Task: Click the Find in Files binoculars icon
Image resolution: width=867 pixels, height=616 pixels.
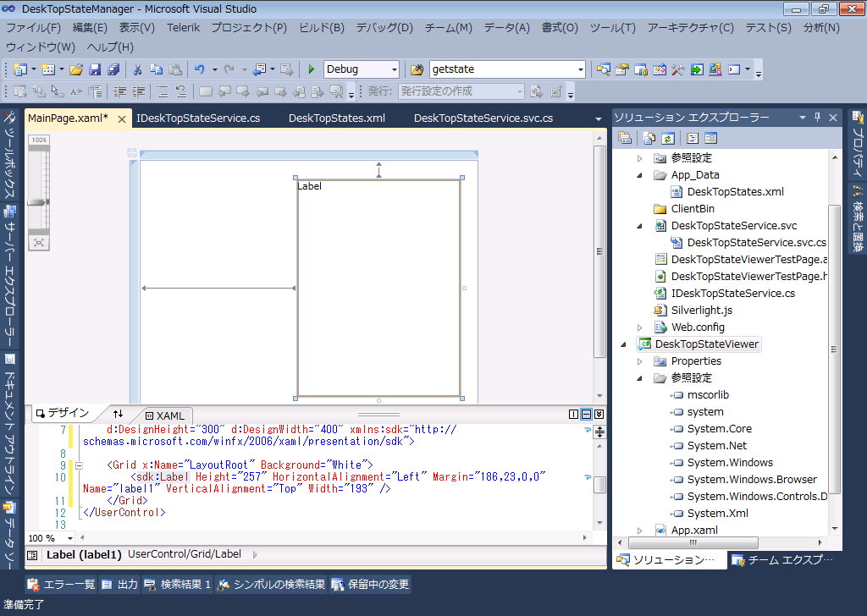Action: [x=417, y=69]
